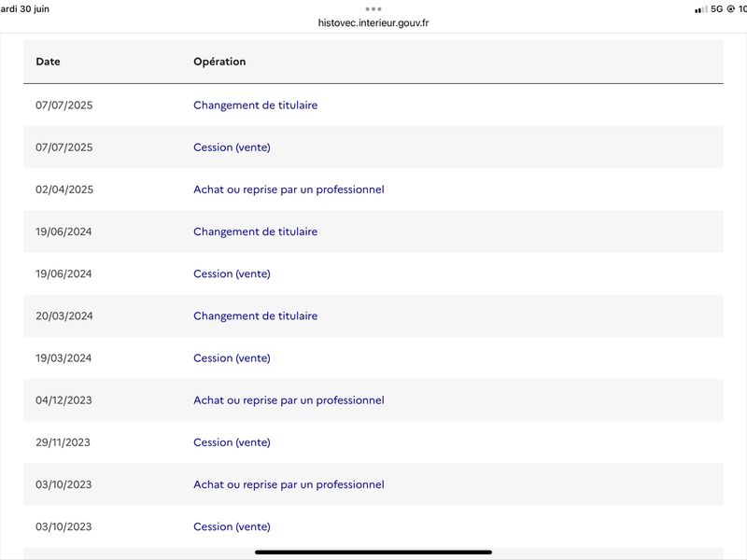This screenshot has width=747, height=560.
Task: Open Cession (vente) from 19/06/2024
Action: 232,273
